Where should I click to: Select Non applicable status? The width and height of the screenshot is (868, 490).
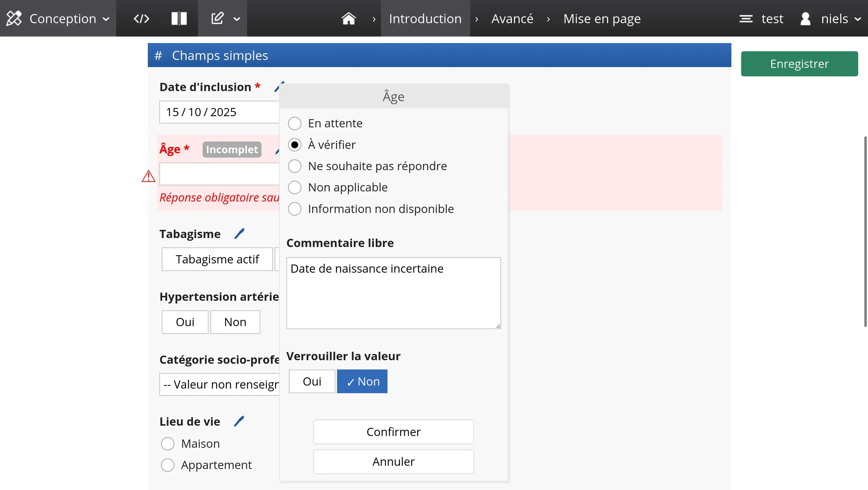(295, 187)
